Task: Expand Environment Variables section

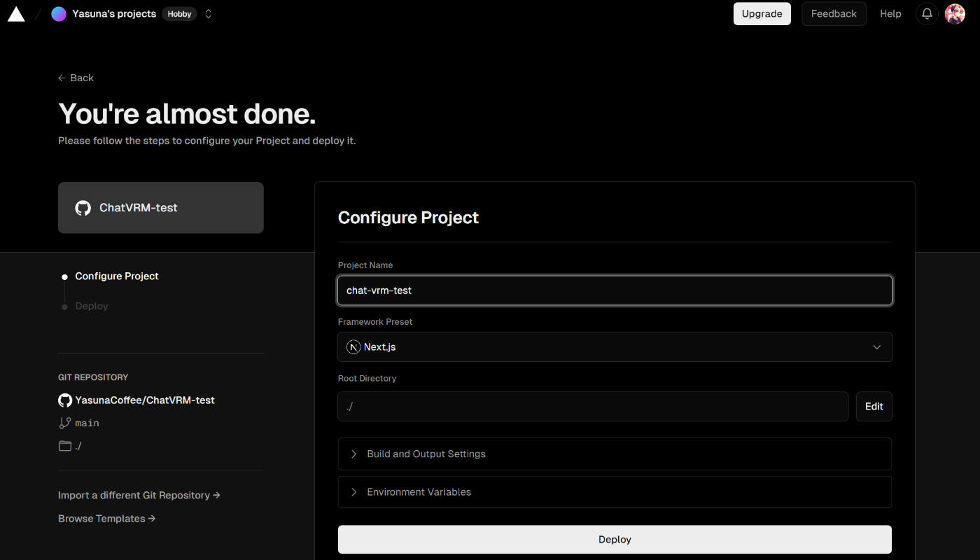Action: point(615,492)
